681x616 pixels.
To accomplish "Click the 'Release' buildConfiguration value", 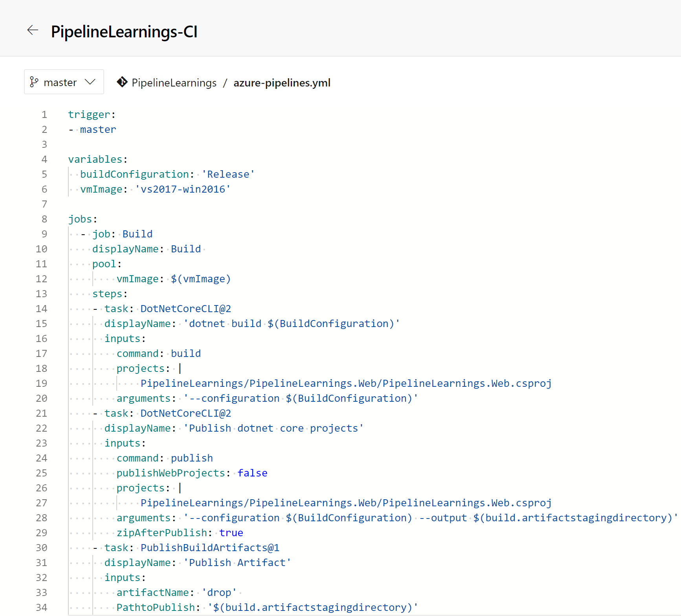I will [x=228, y=175].
